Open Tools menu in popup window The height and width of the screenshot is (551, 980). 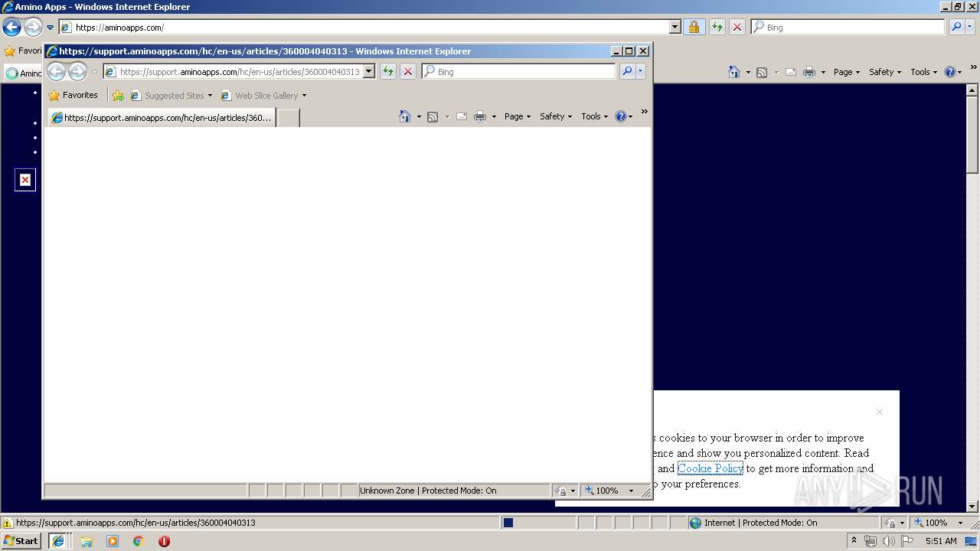(x=595, y=116)
